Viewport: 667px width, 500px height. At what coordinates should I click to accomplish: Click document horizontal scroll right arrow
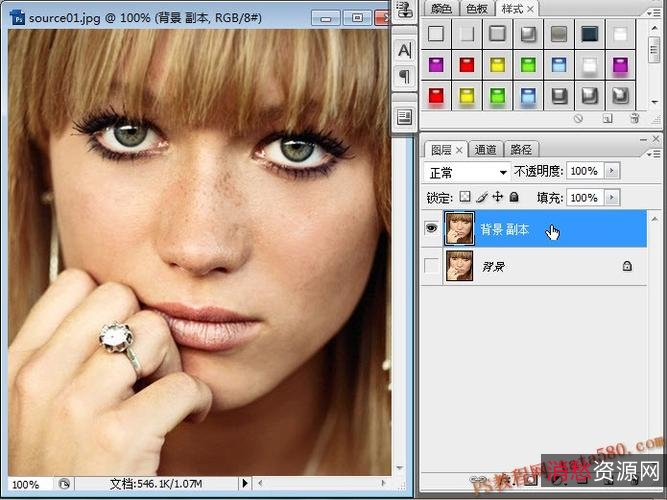point(384,483)
